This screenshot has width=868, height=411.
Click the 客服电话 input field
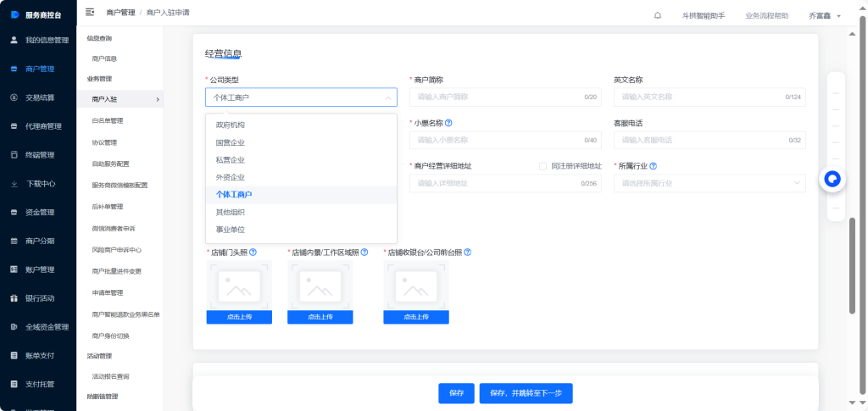(x=709, y=140)
